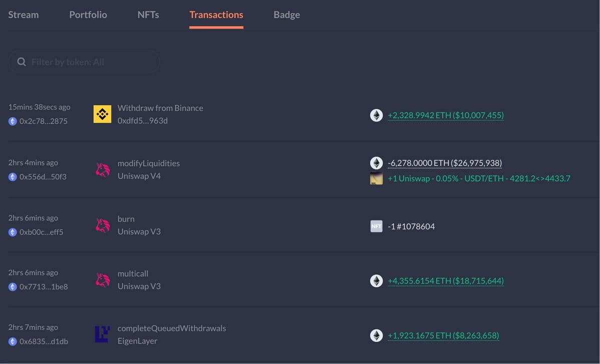The width and height of the screenshot is (600, 364).
Task: Click the Uniswap unicorn icon beside modifyLiquidities
Action: pos(103,170)
